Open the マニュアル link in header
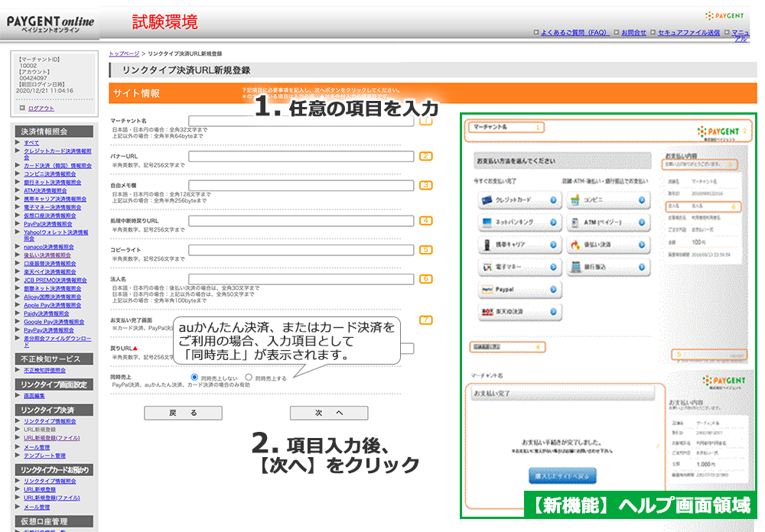The width and height of the screenshot is (765, 532). pyautogui.click(x=740, y=36)
